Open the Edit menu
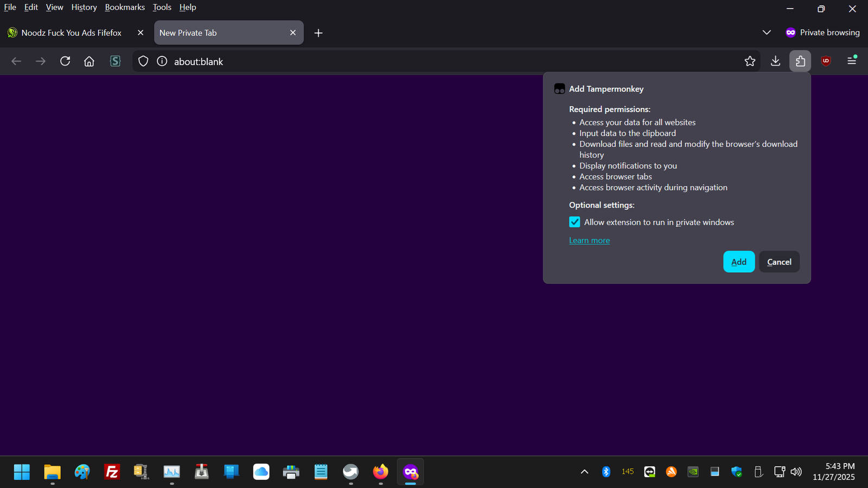868x488 pixels. (x=31, y=7)
